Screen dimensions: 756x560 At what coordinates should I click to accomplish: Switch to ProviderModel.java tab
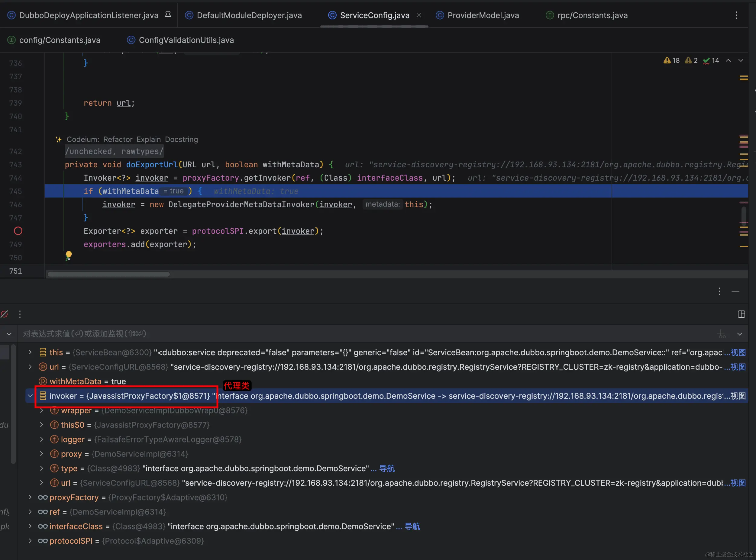tap(483, 15)
